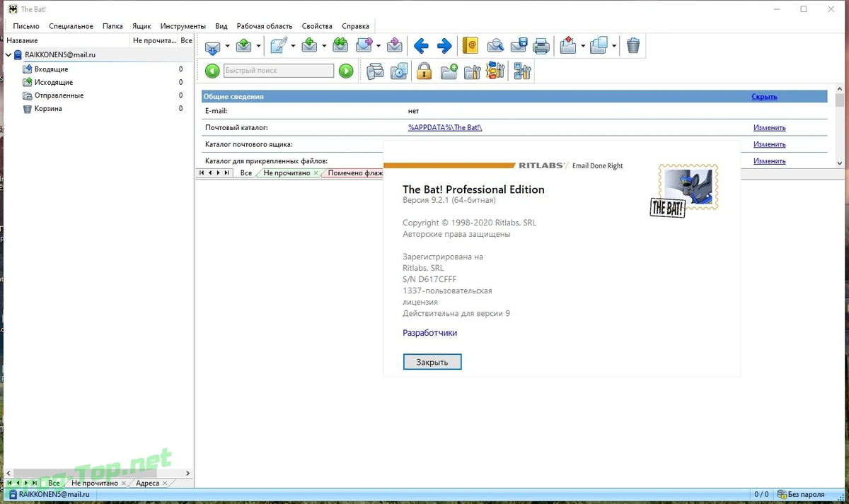The image size is (849, 504).
Task: Open the get new mail dropdown arrow
Action: point(227,47)
